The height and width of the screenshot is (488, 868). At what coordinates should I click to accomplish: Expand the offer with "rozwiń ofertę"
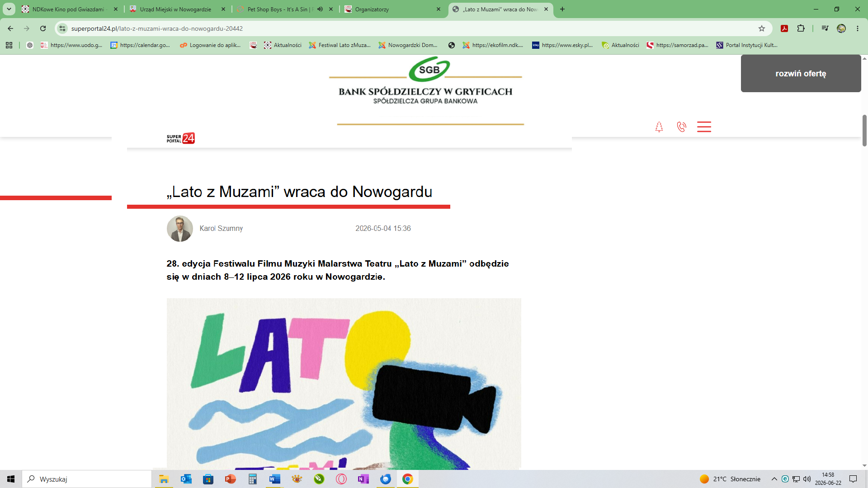[801, 74]
